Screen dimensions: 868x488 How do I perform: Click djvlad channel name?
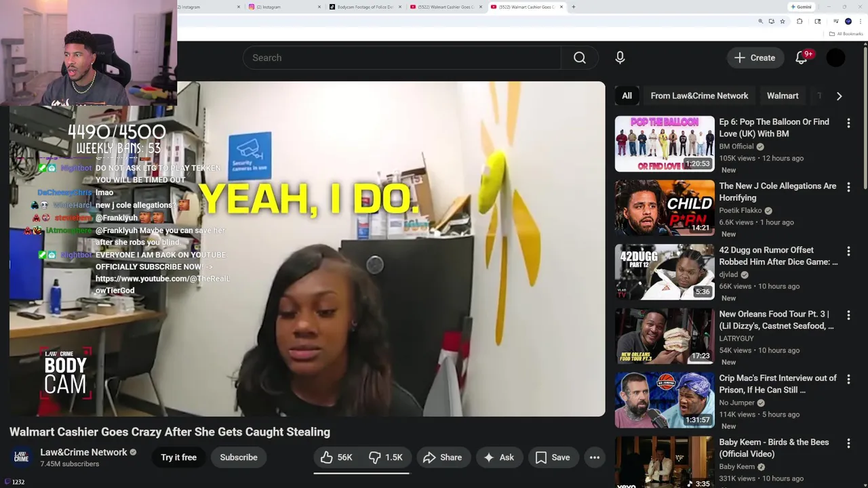(x=728, y=274)
